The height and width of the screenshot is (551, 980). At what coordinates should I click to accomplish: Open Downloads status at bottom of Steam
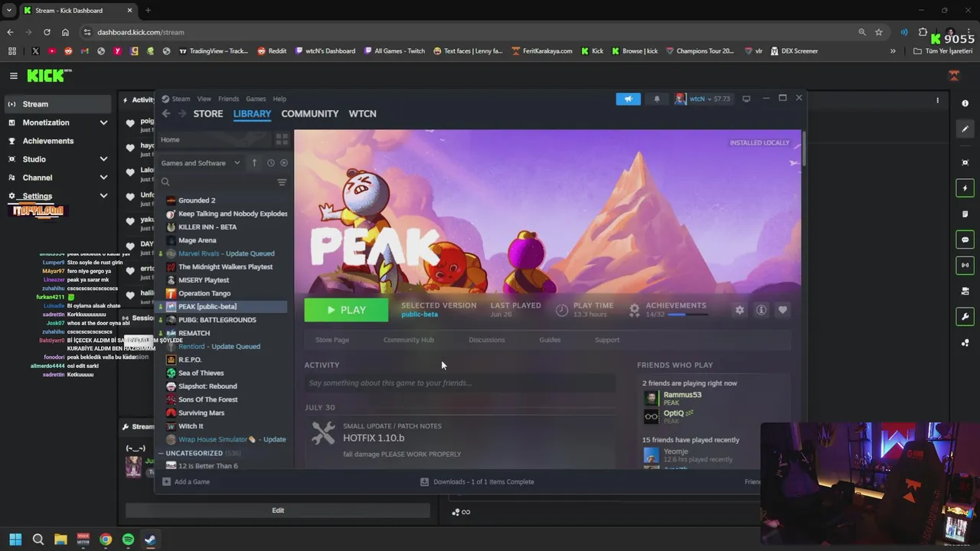[x=477, y=481]
